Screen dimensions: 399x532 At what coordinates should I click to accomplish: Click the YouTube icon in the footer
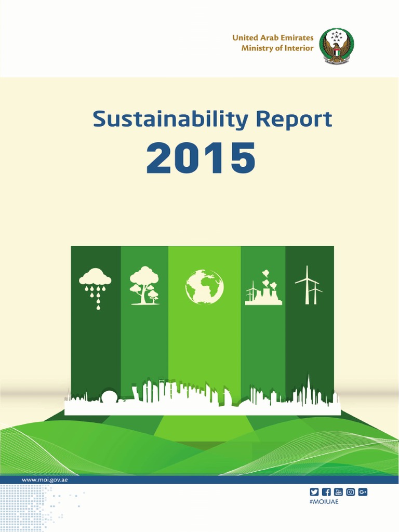(x=338, y=491)
